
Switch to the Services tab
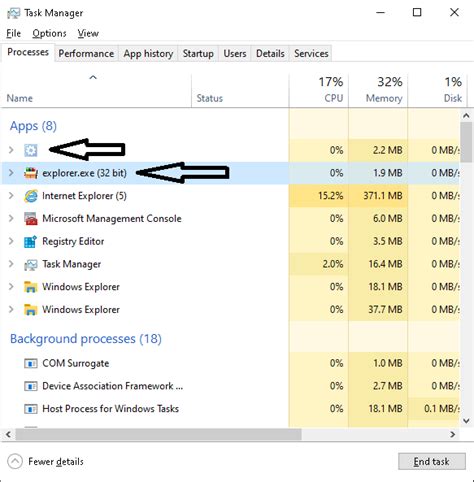pos(311,54)
